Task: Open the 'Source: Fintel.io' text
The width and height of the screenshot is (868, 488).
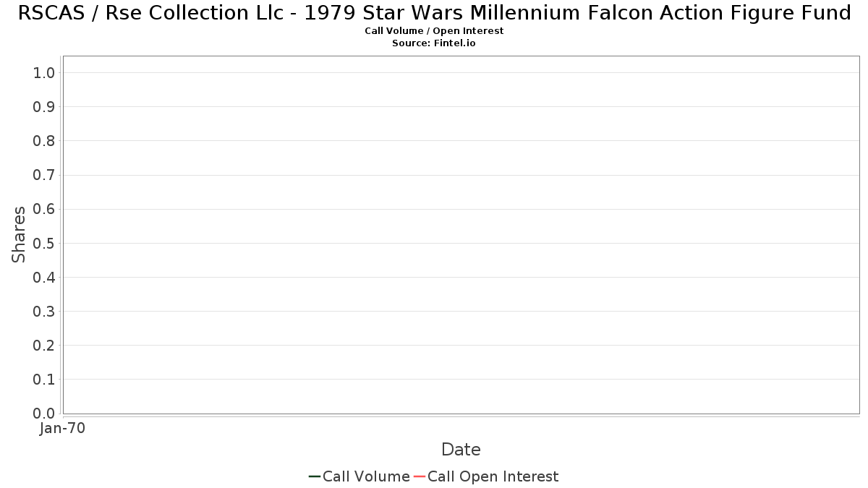Action: (x=434, y=43)
